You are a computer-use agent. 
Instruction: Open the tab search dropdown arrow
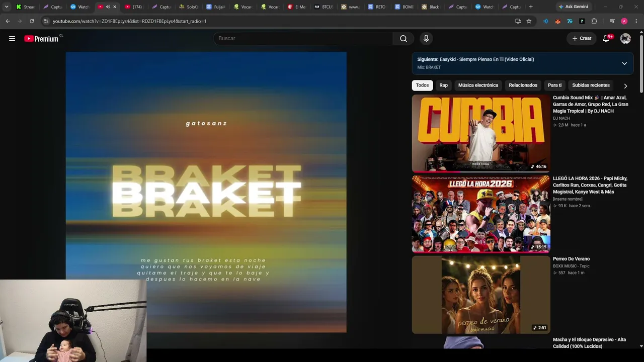[7, 7]
